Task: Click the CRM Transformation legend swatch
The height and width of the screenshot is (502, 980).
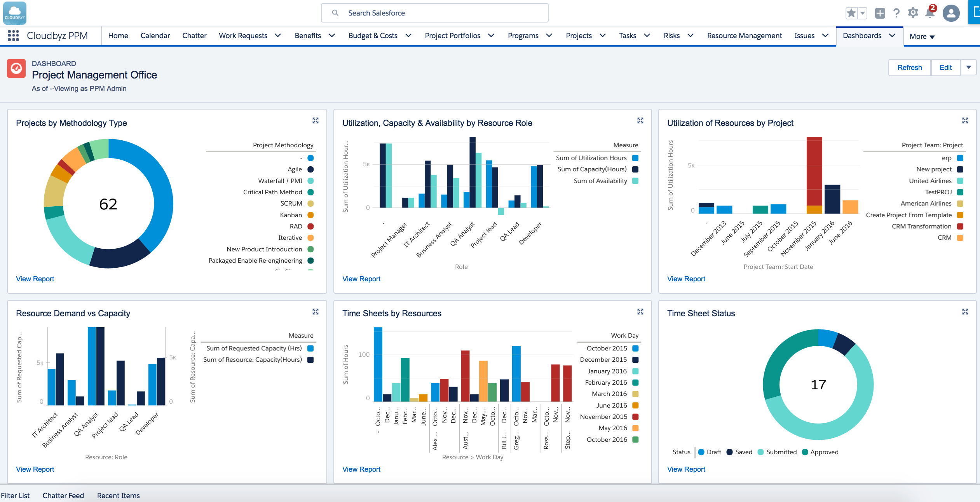Action: click(960, 226)
